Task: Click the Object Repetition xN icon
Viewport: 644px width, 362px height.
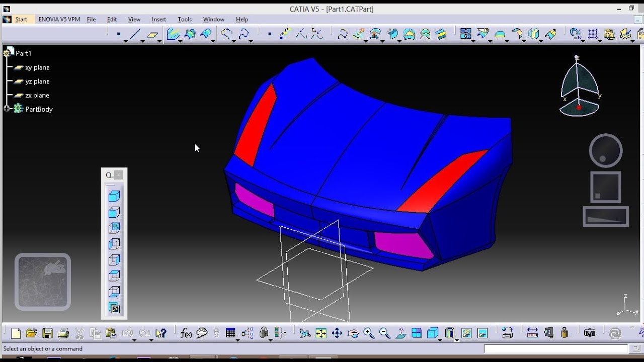Action: click(576, 34)
